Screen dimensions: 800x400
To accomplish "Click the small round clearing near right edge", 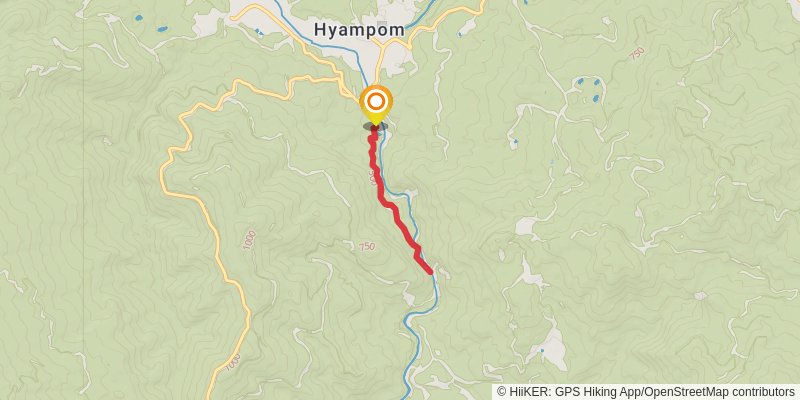I will pyautogui.click(x=701, y=296).
